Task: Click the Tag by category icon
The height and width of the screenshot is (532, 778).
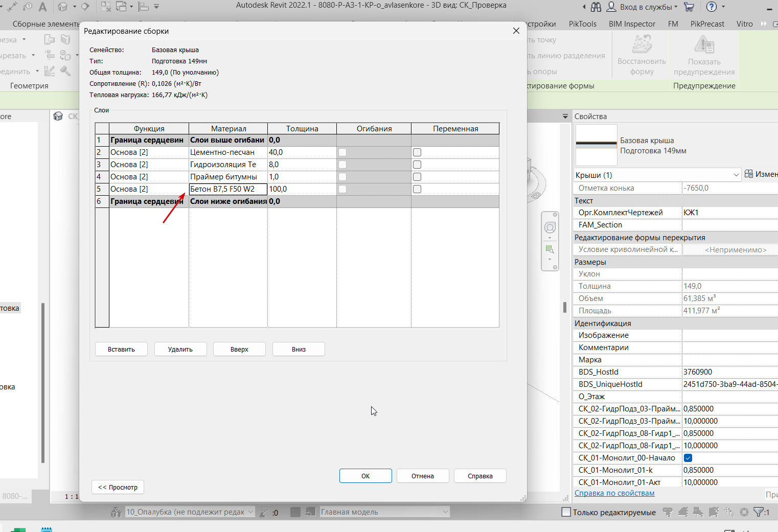Action: (28, 7)
